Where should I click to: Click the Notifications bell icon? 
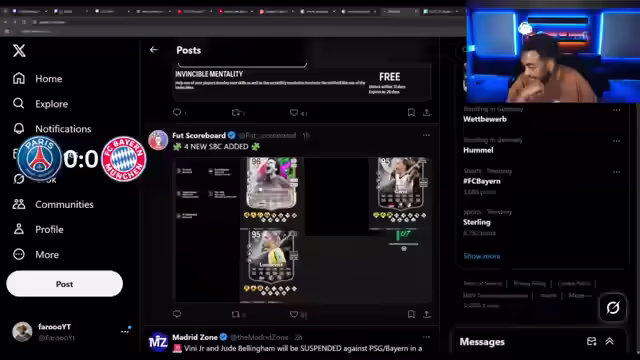pyautogui.click(x=19, y=129)
